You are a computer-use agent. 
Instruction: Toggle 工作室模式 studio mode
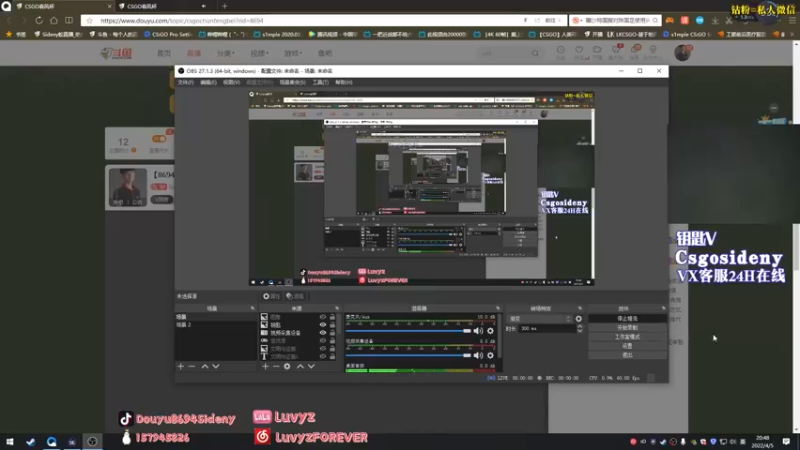pos(627,337)
